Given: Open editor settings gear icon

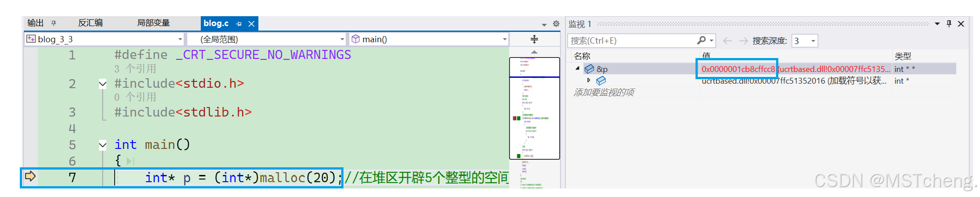Looking at the screenshot, I should click(x=556, y=24).
